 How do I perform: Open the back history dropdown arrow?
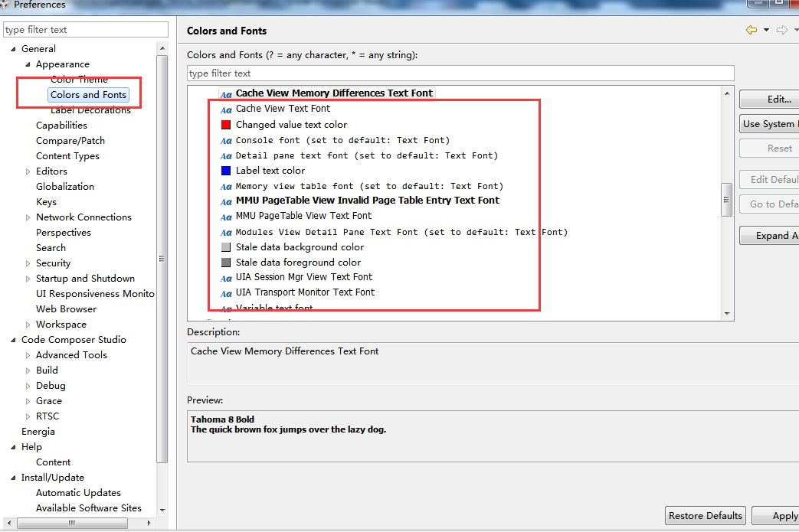(766, 30)
